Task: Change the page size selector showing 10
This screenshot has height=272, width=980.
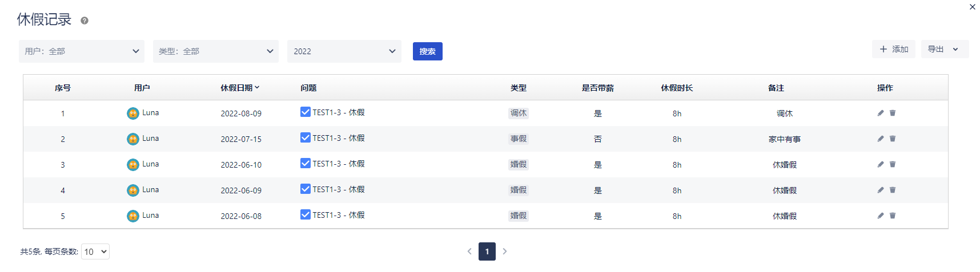Action: click(95, 251)
